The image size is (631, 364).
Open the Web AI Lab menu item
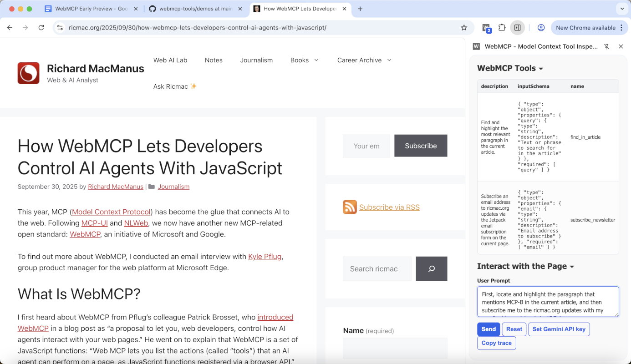point(170,60)
